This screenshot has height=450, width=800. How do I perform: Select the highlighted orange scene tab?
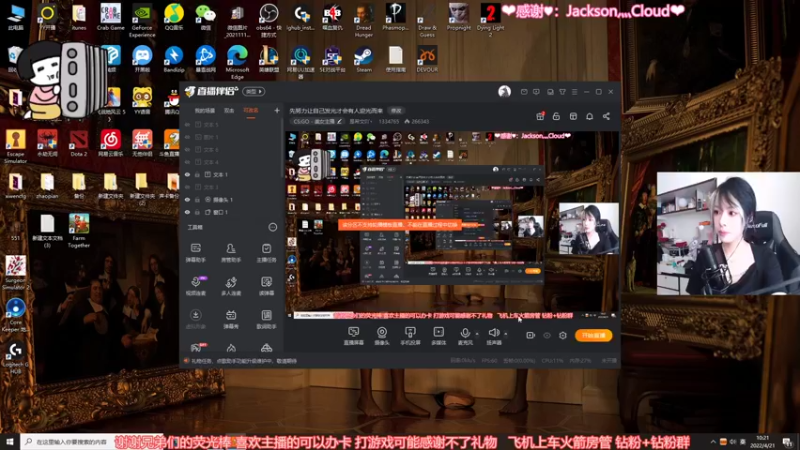click(x=251, y=110)
